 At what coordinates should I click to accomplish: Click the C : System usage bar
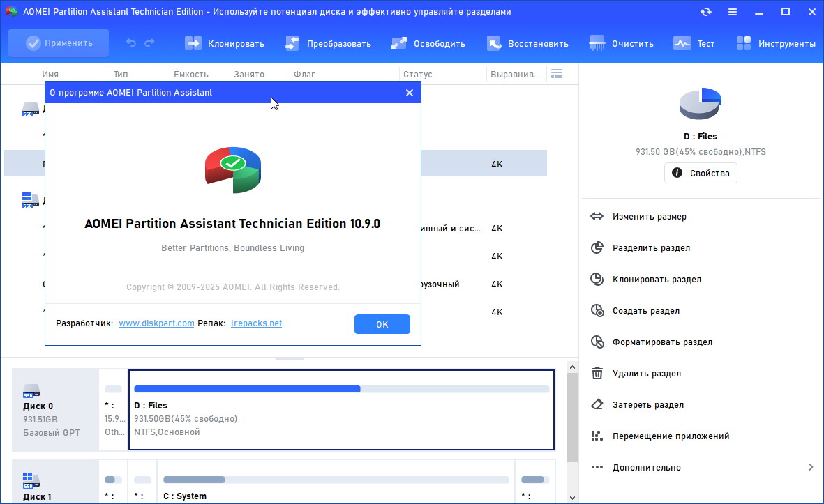(x=336, y=480)
